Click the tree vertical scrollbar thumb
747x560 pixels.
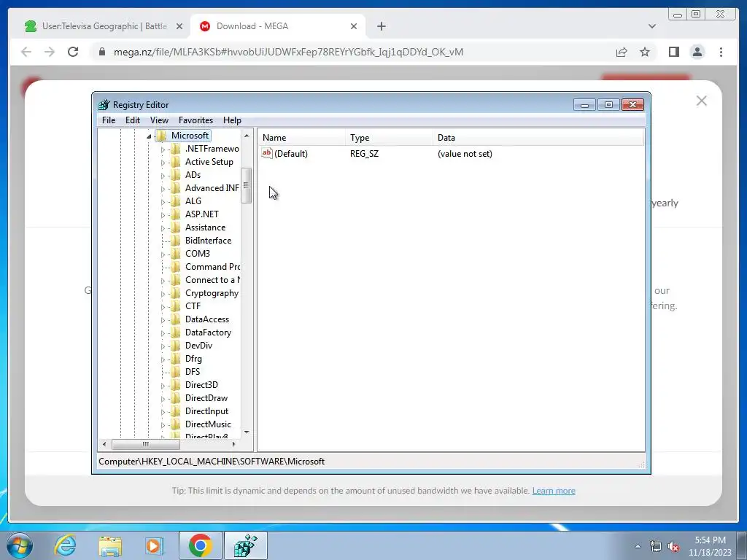pyautogui.click(x=247, y=186)
